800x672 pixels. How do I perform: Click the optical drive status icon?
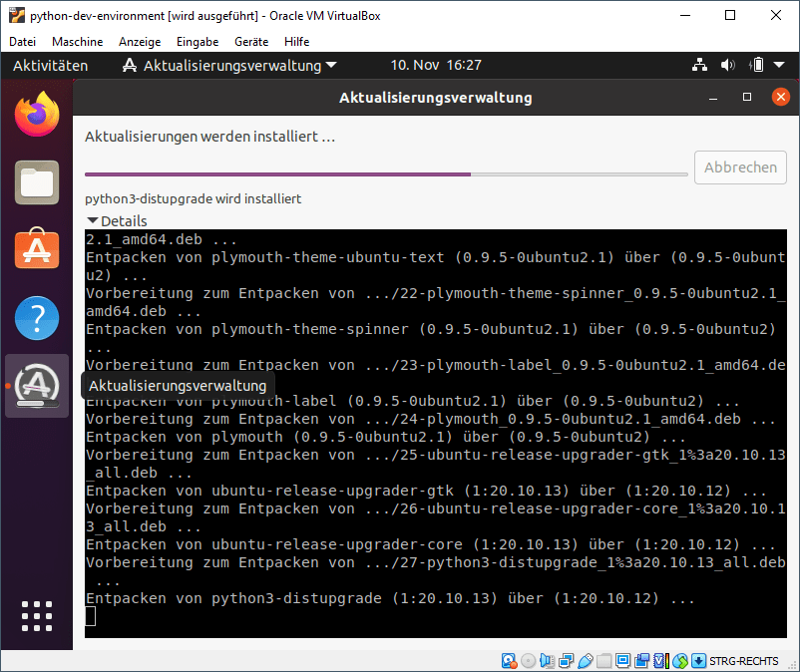click(527, 660)
